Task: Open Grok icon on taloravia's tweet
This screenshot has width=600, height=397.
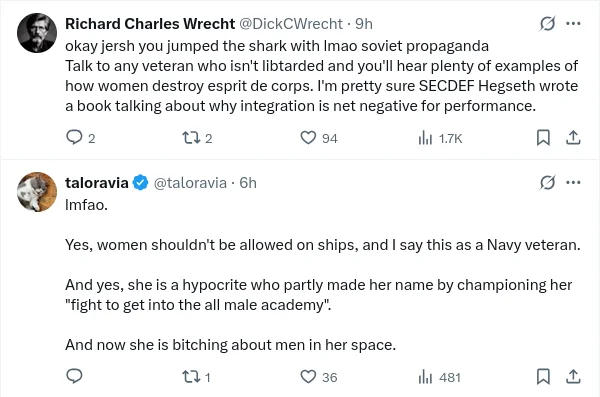Action: (547, 183)
